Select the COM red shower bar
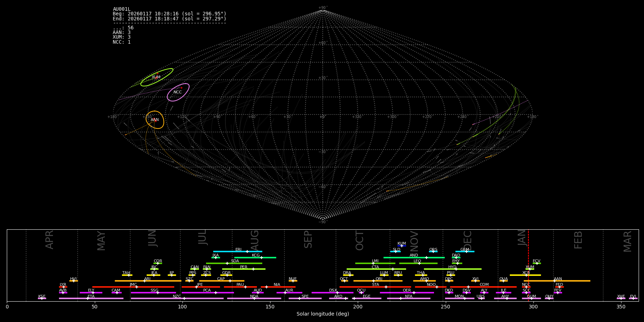 [x=483, y=287]
